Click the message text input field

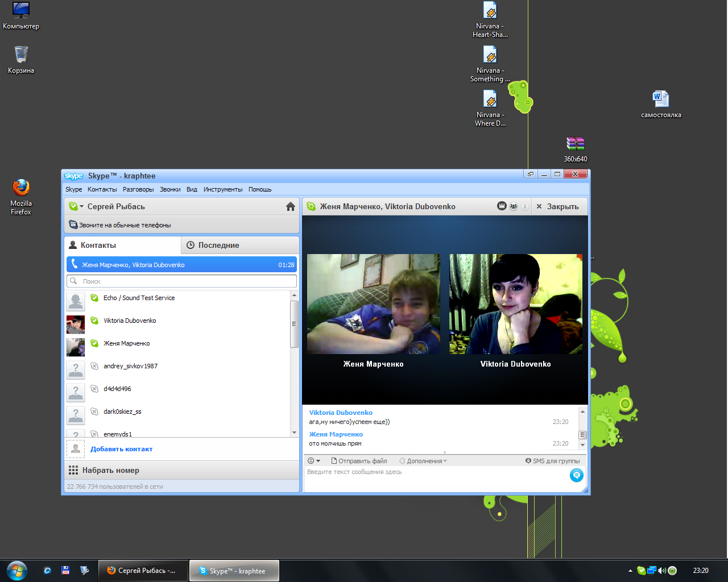(x=435, y=479)
